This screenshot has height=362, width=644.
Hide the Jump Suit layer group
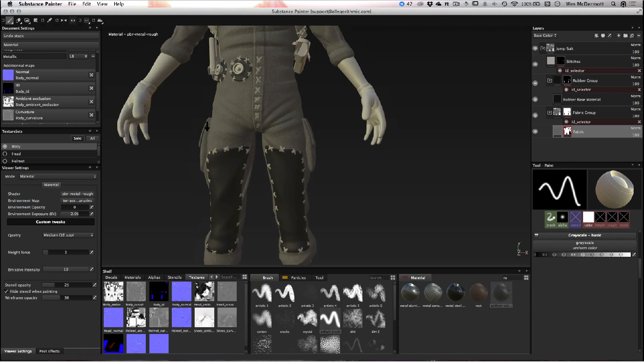point(535,48)
